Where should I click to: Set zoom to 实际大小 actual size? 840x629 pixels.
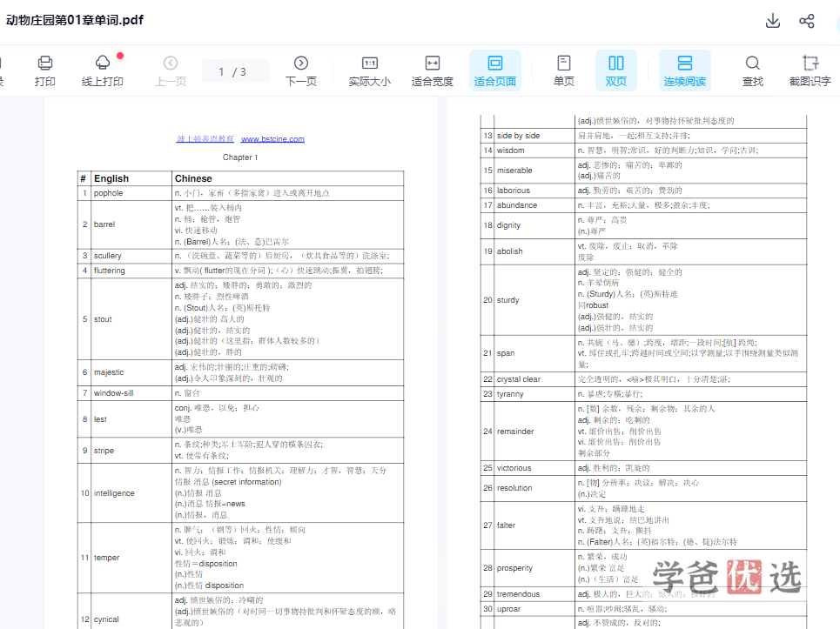pyautogui.click(x=370, y=70)
